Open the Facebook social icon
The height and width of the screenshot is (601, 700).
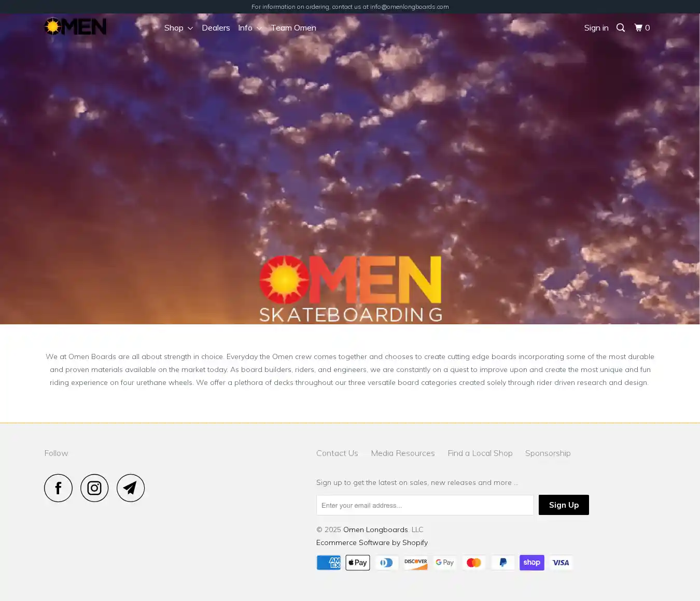(x=58, y=488)
